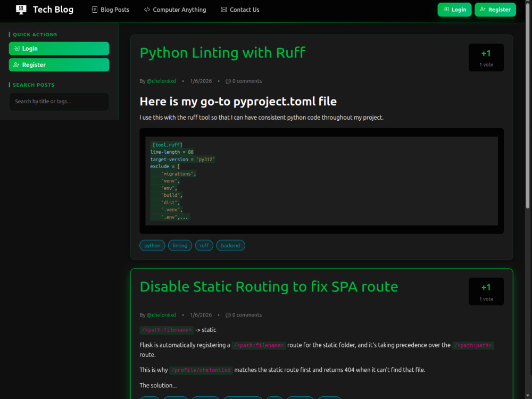
Task: Select the ruff tag
Action: click(204, 246)
